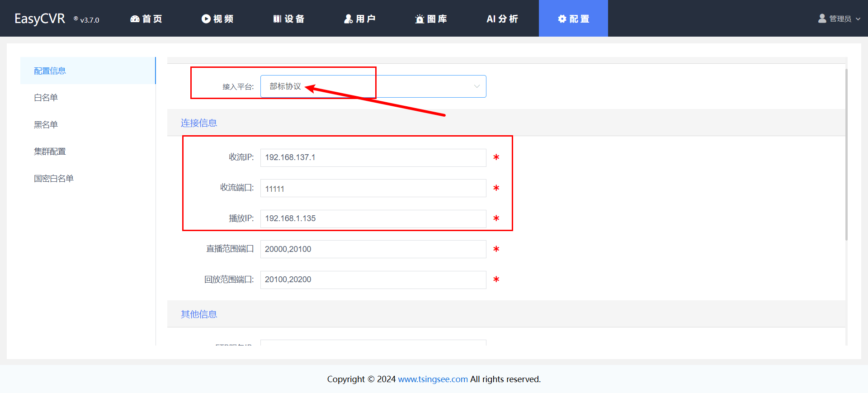Viewport: 868px width, 393px height.
Task: Click the 收流端口 input field
Action: 373,189
